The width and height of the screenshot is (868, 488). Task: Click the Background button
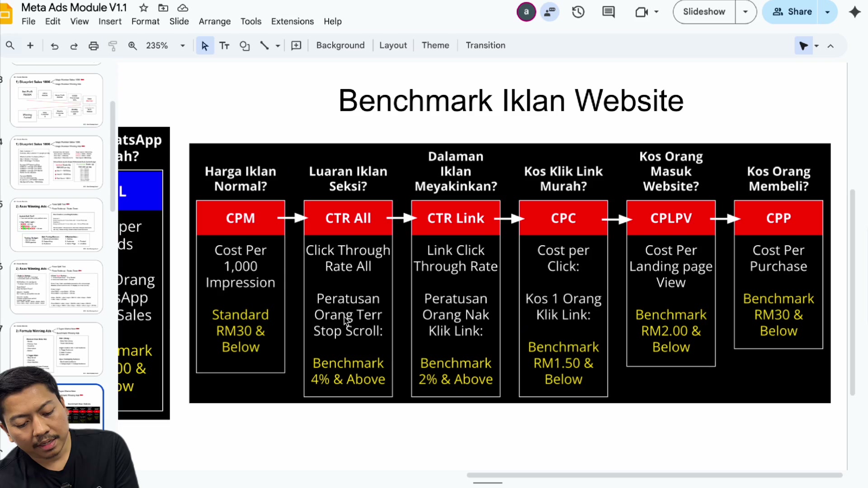tap(340, 45)
